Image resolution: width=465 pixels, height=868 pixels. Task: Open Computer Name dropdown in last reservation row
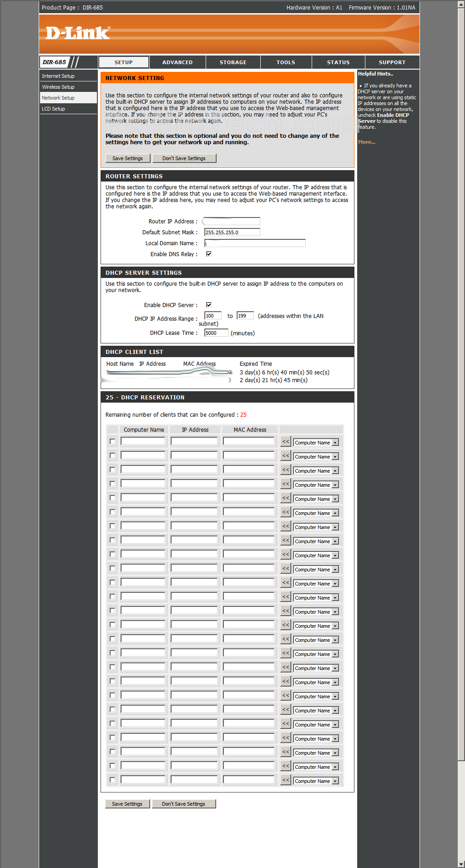pos(316,781)
